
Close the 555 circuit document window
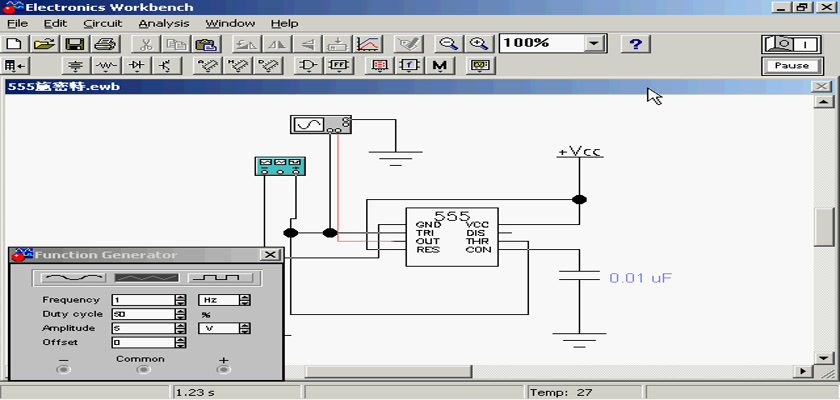[821, 87]
